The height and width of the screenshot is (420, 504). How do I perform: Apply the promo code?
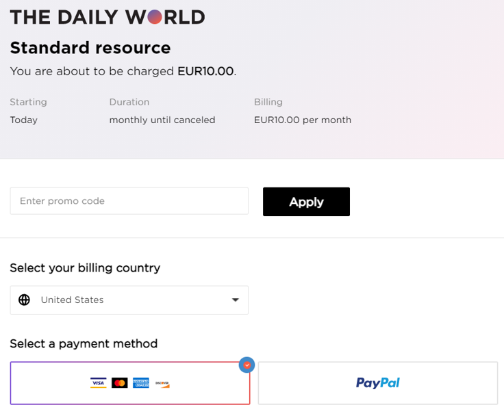[306, 202]
